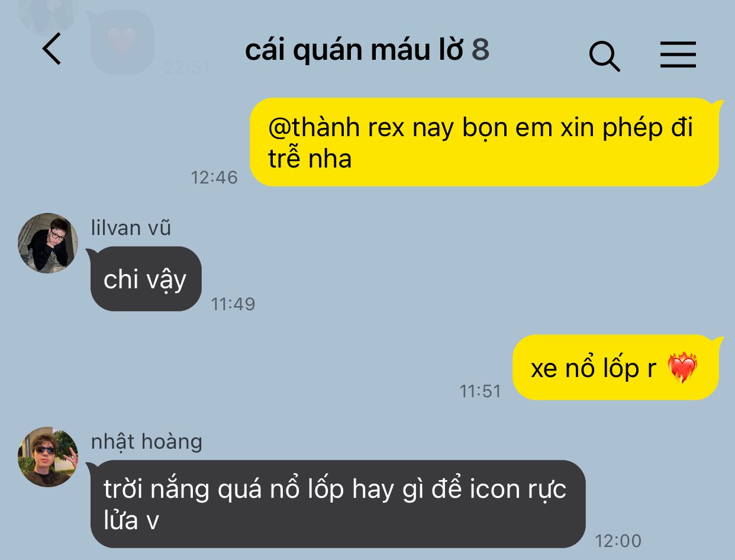
Task: Tap the burning heart emoji in message
Action: 682,368
